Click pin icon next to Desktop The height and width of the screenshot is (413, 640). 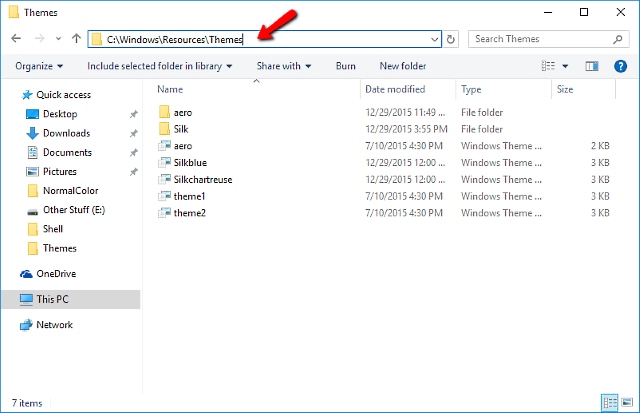pyautogui.click(x=133, y=114)
